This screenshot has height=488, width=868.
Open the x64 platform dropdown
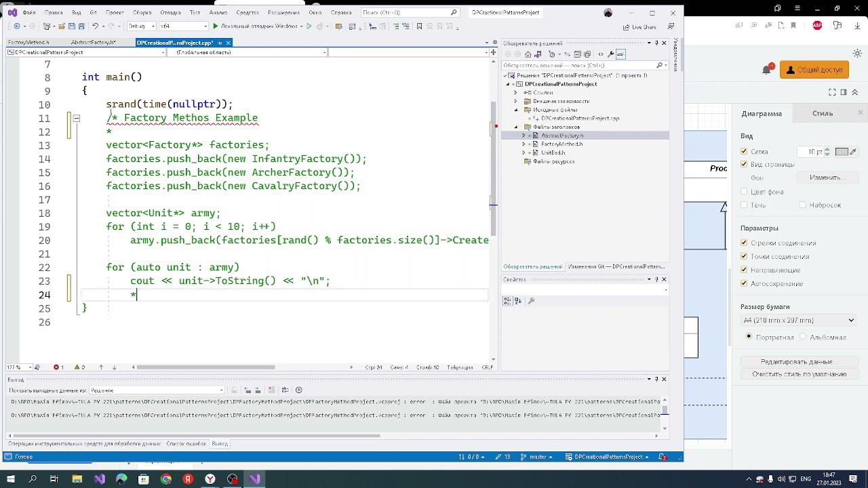coord(183,26)
